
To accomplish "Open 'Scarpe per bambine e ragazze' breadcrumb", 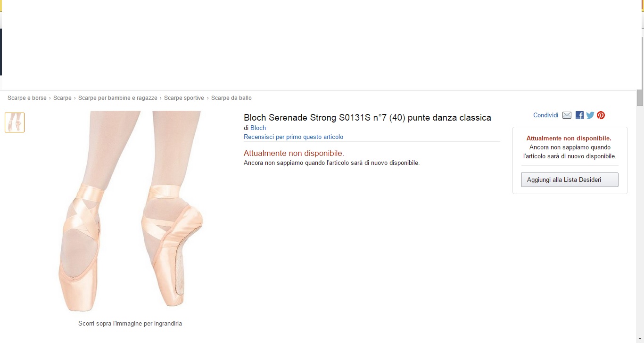I will (x=118, y=98).
